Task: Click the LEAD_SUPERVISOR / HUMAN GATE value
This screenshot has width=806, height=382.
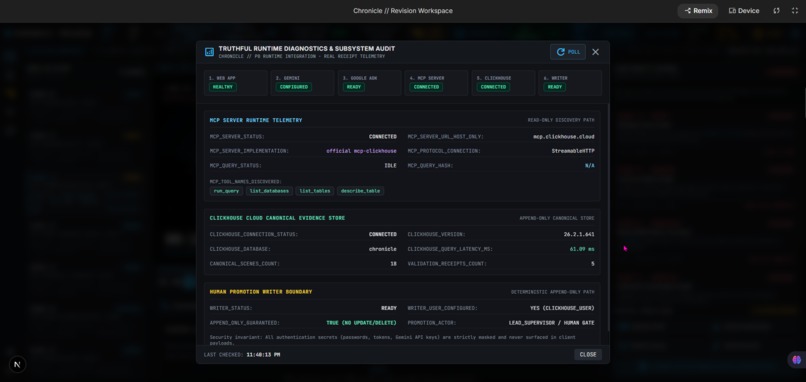Action: 552,323
